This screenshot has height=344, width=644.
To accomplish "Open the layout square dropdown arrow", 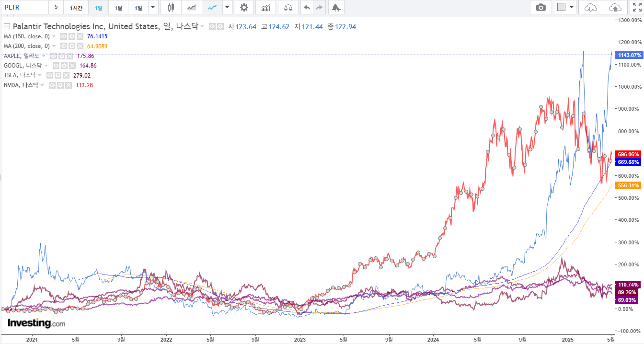I will coord(571,7).
